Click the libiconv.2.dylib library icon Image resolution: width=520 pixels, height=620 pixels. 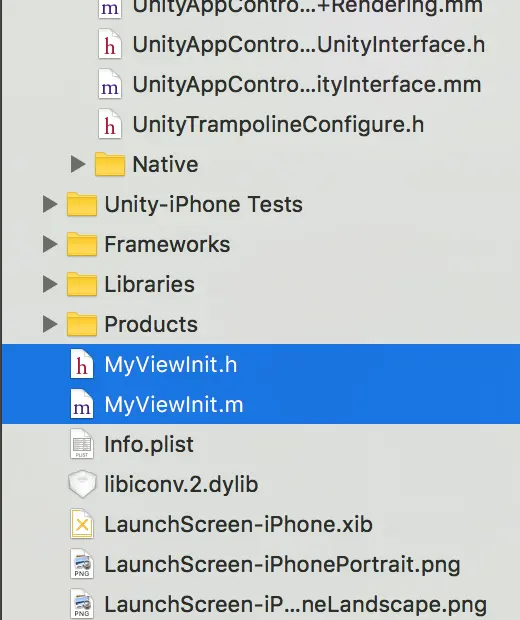82,484
